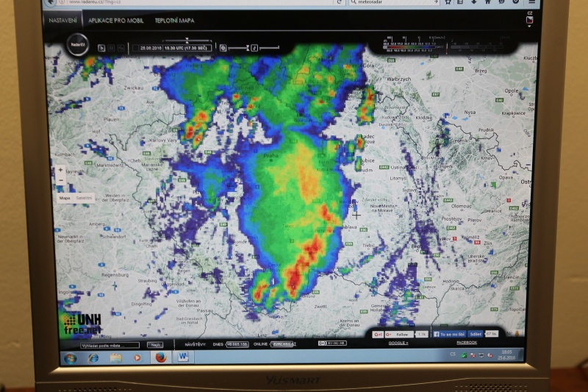Image resolution: width=588 pixels, height=392 pixels.
Task: Click the lightning layer icon on toolbar
Action: click(254, 48)
